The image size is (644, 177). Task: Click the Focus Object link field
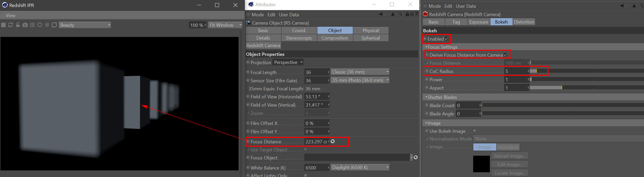[357, 157]
